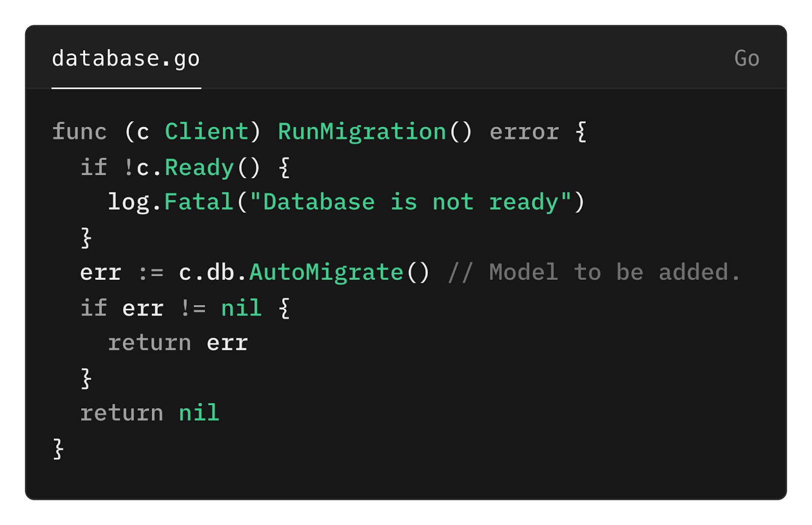
Task: Click the "return err" statement
Action: click(178, 343)
